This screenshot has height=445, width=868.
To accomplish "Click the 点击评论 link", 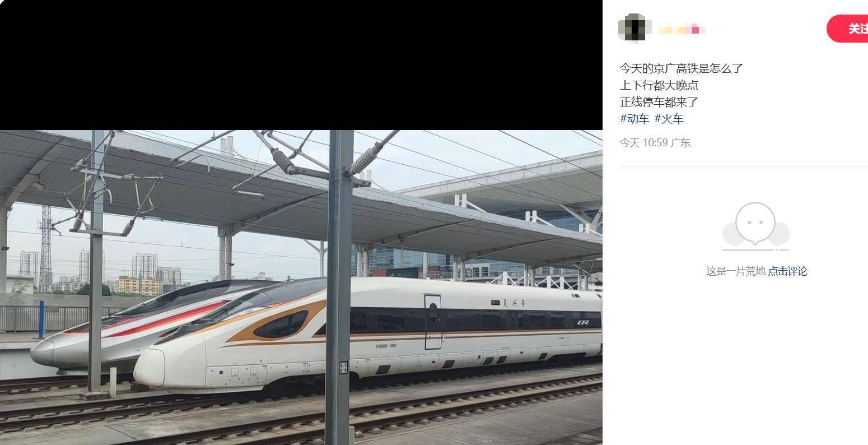I will point(787,271).
